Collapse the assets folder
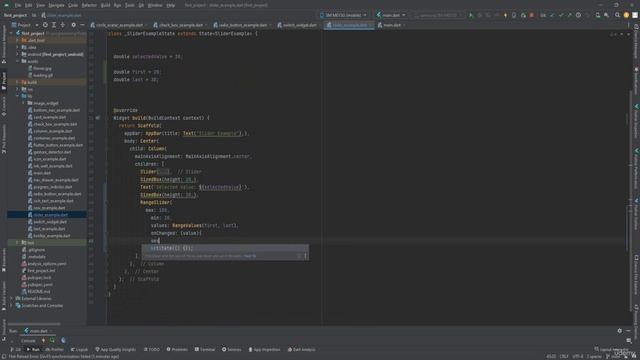 pos(17,61)
